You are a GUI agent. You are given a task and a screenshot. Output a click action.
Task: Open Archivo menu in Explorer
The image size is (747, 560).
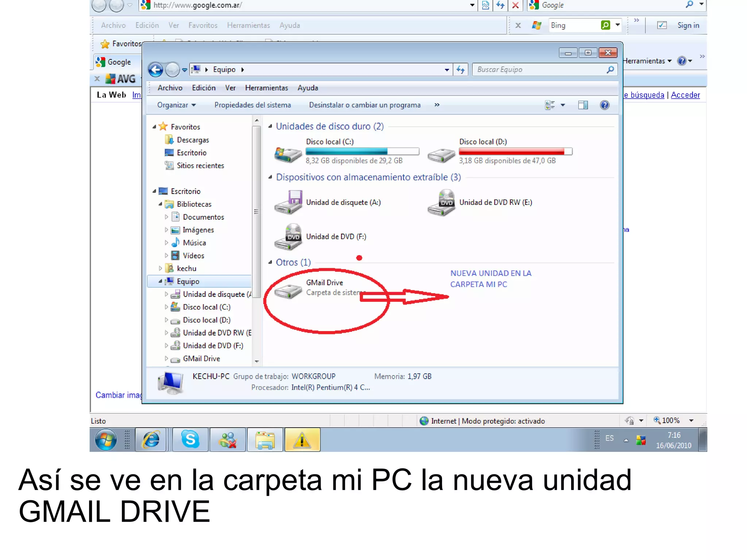coord(170,88)
